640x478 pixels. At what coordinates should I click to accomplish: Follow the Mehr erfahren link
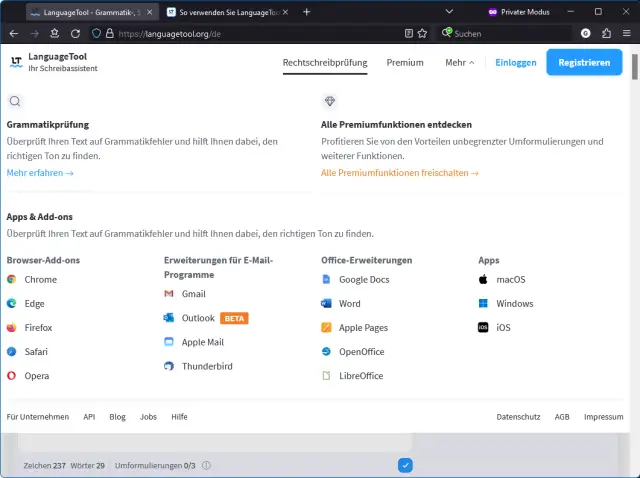click(40, 173)
